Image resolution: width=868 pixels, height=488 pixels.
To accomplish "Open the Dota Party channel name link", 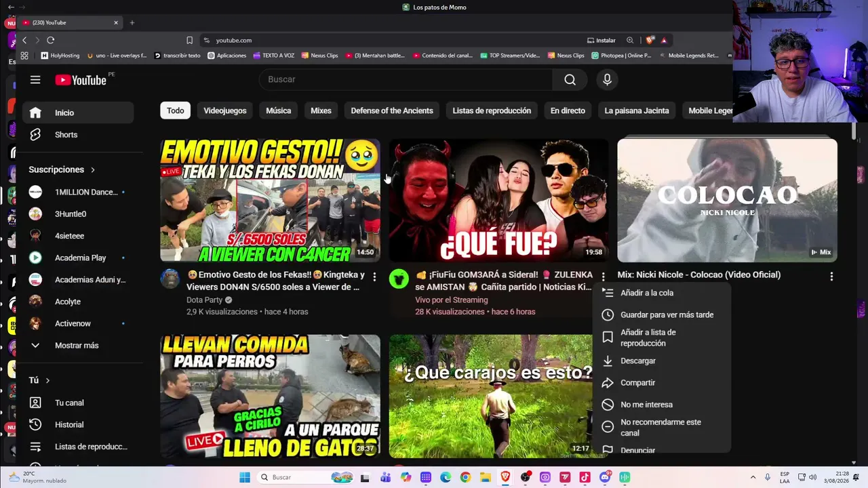I will point(205,300).
